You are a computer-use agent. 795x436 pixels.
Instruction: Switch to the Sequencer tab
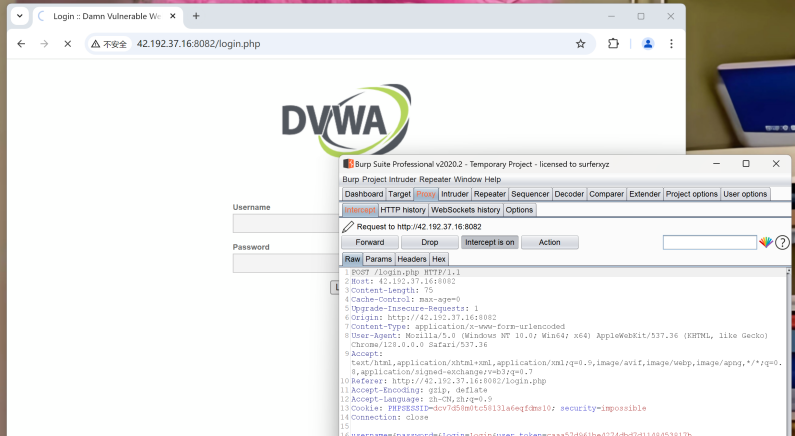[x=530, y=194]
